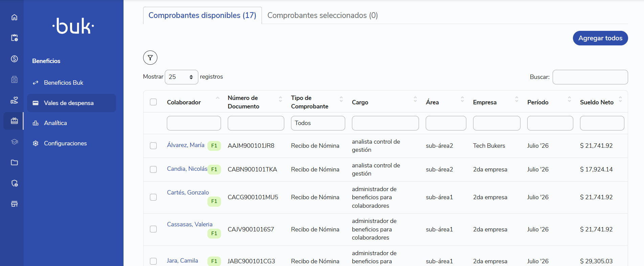Open the shield sidebar icon
The image size is (644, 266).
14,183
